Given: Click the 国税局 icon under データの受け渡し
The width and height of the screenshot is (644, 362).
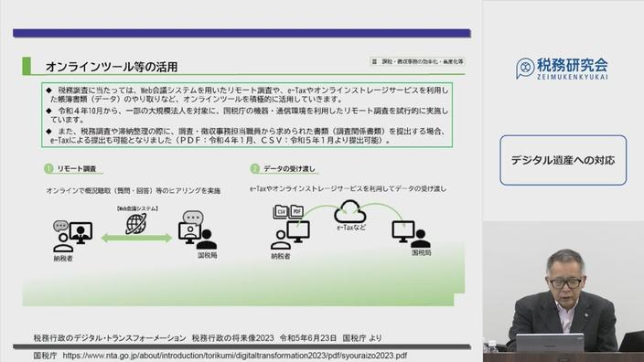Looking at the screenshot, I should click(x=411, y=234).
